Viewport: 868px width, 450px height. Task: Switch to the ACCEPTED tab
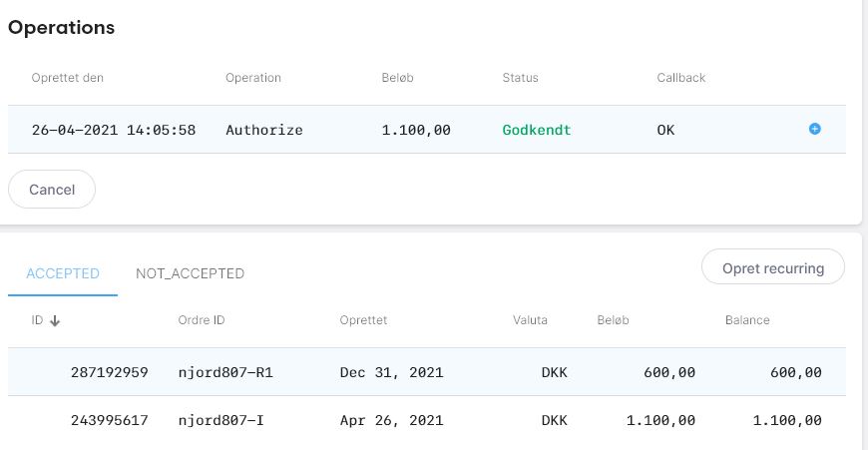click(x=63, y=273)
